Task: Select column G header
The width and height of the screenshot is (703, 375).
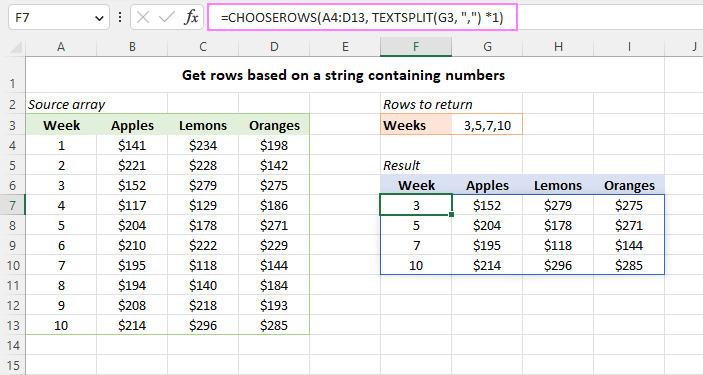Action: click(x=487, y=46)
